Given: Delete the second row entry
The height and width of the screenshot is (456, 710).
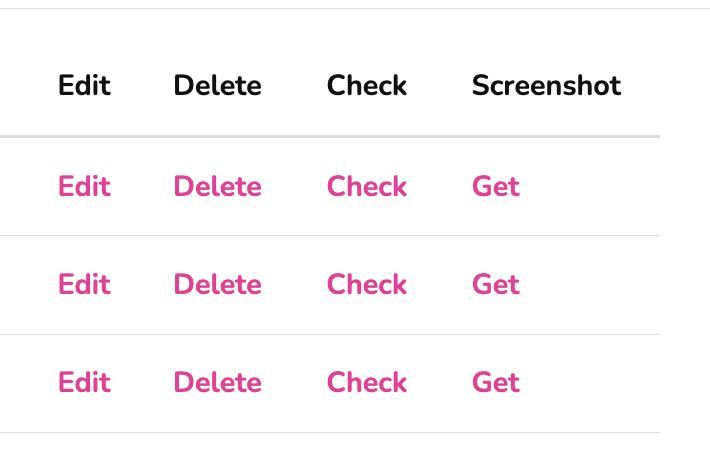Looking at the screenshot, I should [x=217, y=285].
